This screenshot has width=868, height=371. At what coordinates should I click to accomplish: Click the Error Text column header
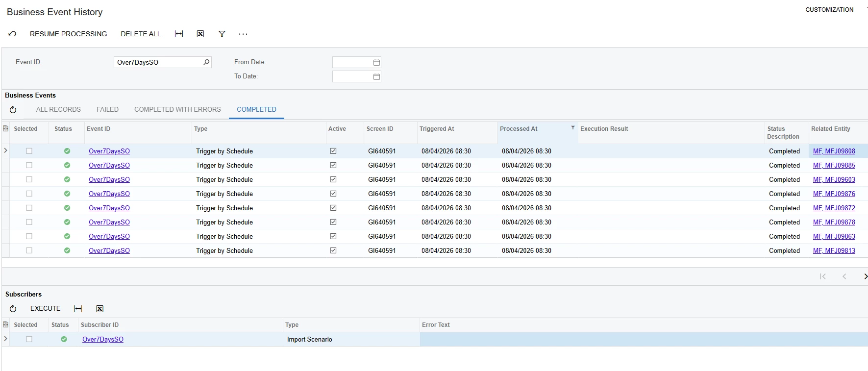(436, 325)
